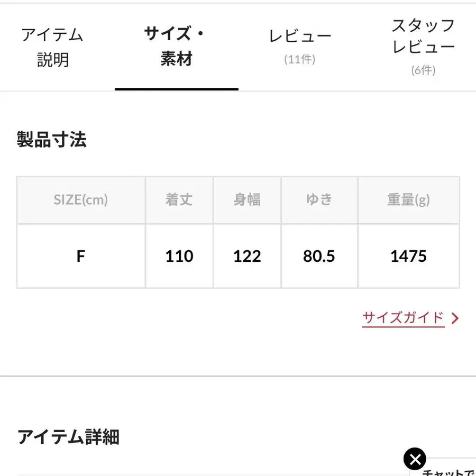Click the arrow beside サイズガイド

pyautogui.click(x=455, y=318)
